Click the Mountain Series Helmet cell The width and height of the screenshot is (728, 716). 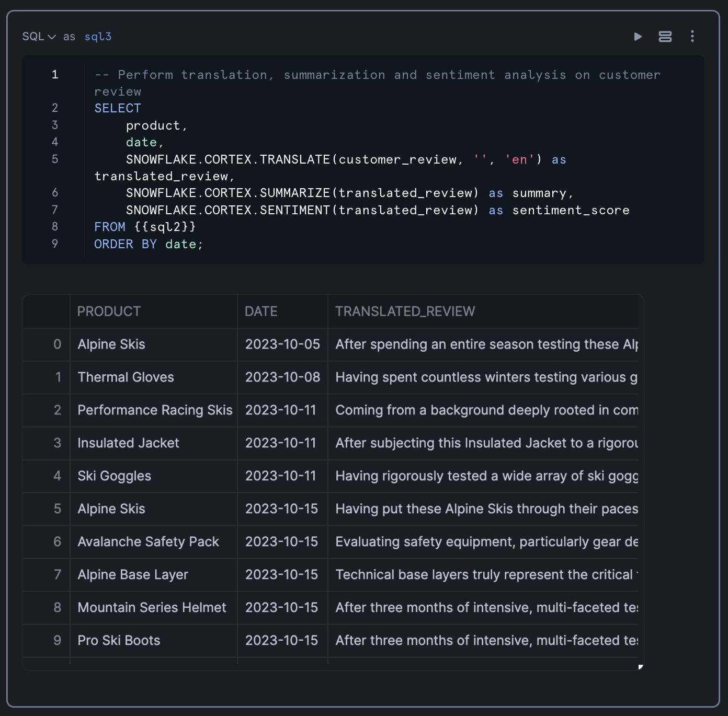click(152, 608)
